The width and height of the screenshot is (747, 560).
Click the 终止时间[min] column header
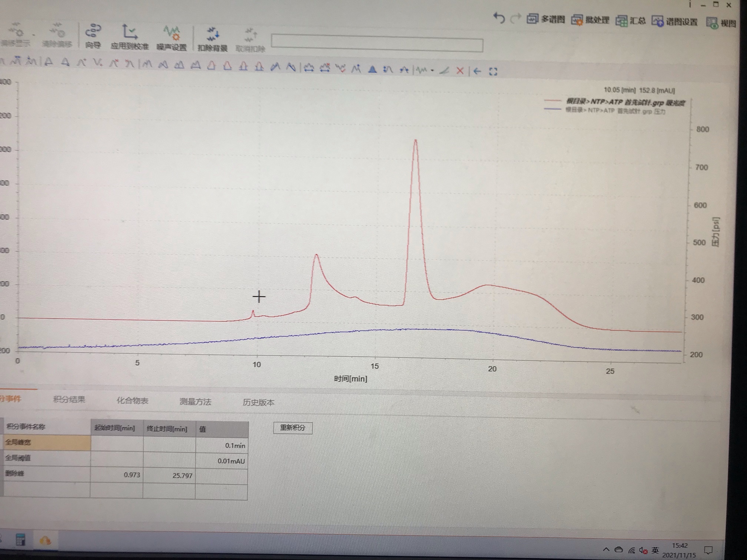169,429
